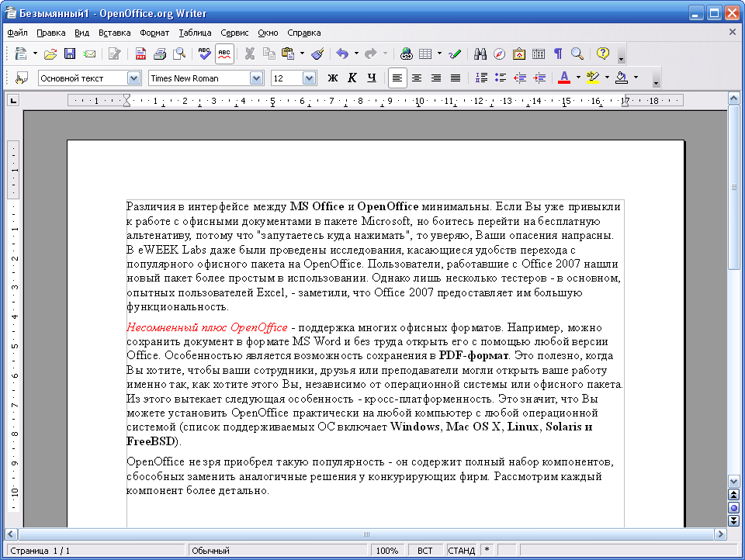Create a new document with the New icon

pos(20,54)
